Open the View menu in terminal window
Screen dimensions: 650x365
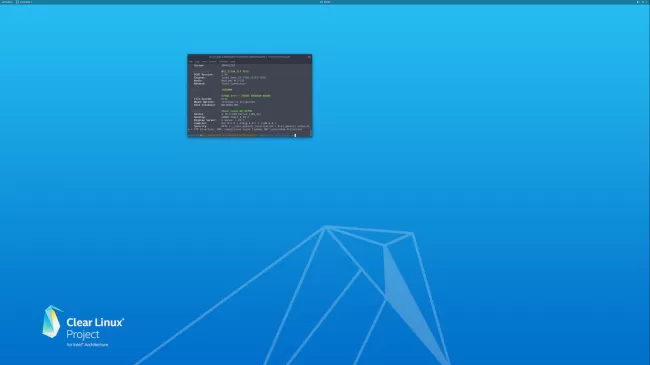coord(204,61)
